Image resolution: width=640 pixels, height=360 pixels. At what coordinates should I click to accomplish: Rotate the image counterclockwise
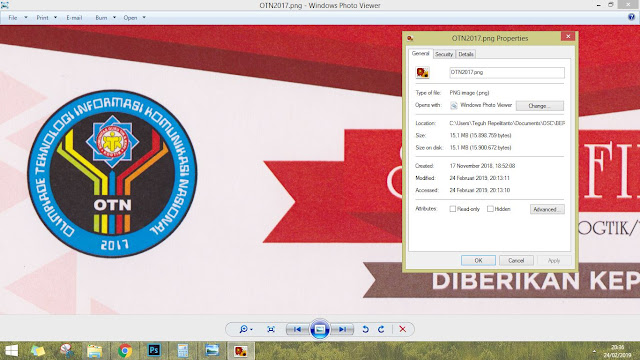pyautogui.click(x=365, y=329)
